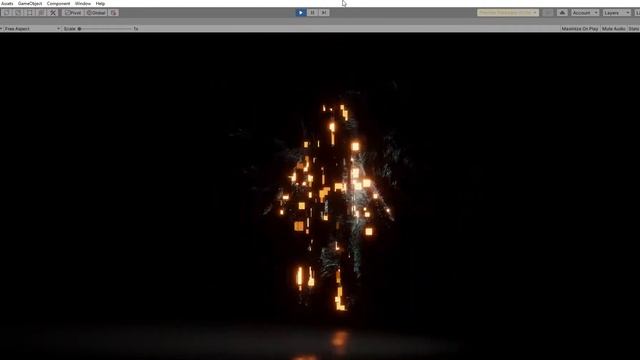The width and height of the screenshot is (640, 360).
Task: Click the Pause button
Action: click(312, 13)
